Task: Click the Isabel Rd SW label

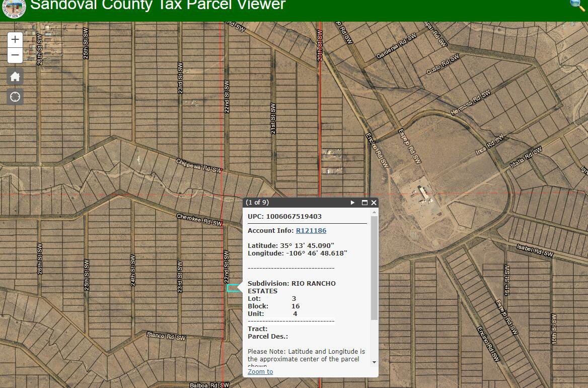Action: pyautogui.click(x=535, y=250)
